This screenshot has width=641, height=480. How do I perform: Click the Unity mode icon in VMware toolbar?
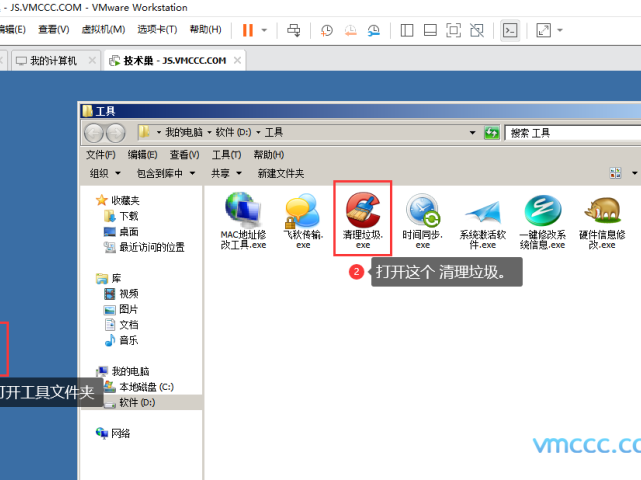click(477, 30)
